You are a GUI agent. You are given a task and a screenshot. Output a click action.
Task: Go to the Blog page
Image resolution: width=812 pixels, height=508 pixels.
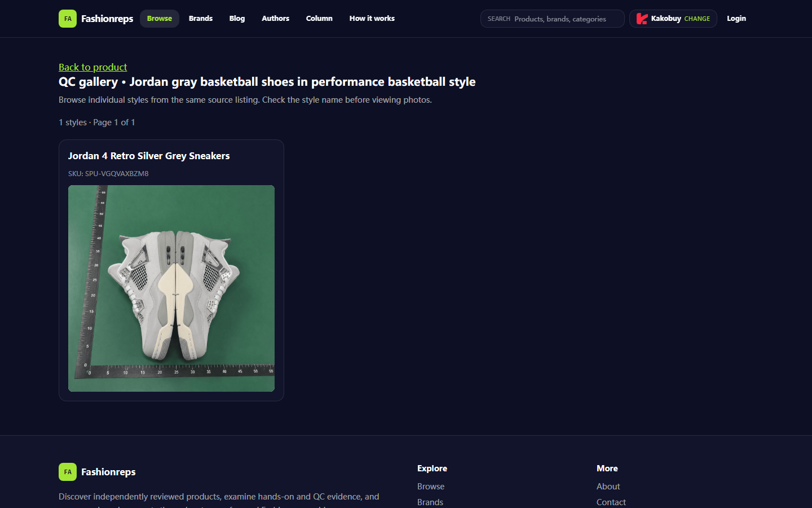237,19
